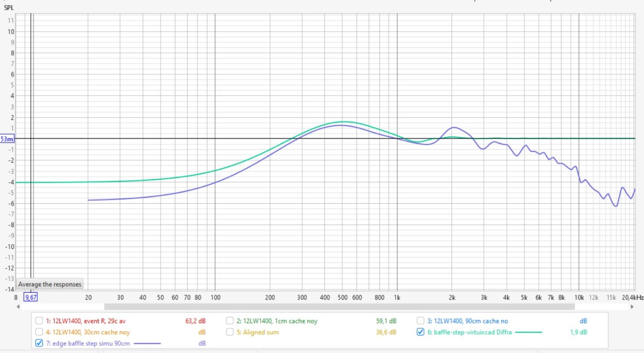Tick the 3: 12LW1400, 90cm cache checkbox
This screenshot has height=353, width=644.
420,321
